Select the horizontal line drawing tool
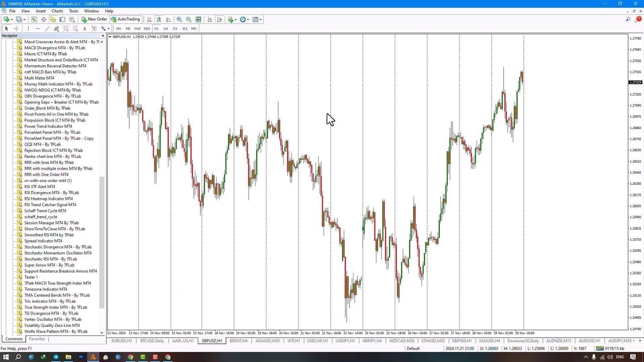644x362 pixels. click(x=38, y=29)
